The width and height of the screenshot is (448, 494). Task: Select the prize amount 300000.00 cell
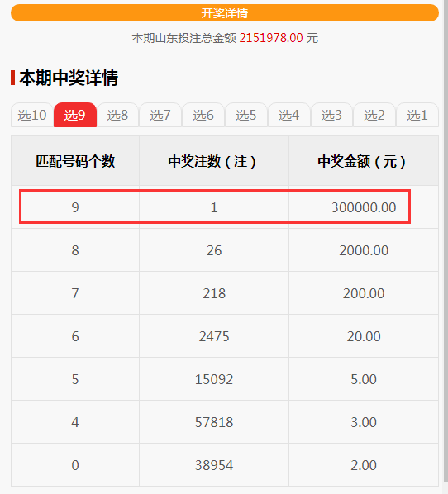[x=364, y=207]
